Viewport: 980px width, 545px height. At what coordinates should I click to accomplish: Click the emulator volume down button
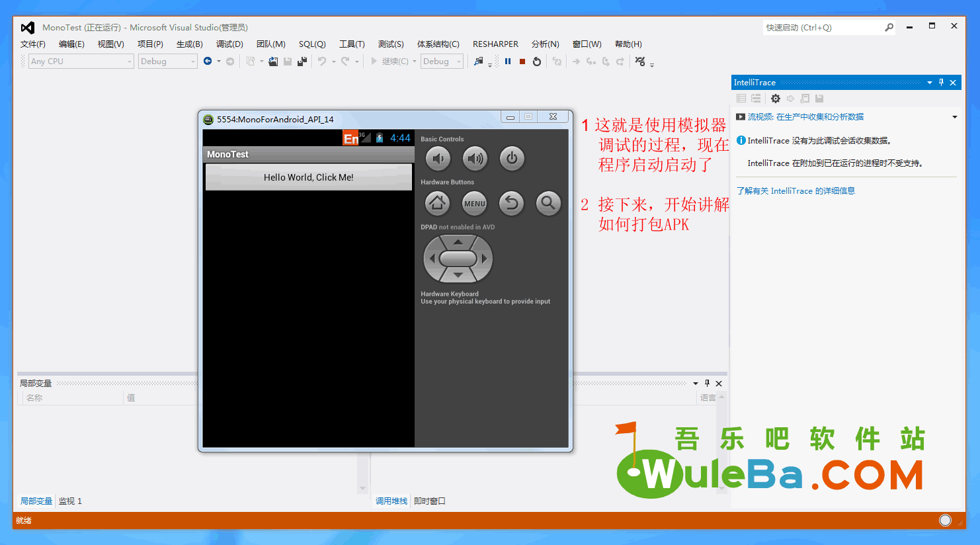click(x=438, y=159)
